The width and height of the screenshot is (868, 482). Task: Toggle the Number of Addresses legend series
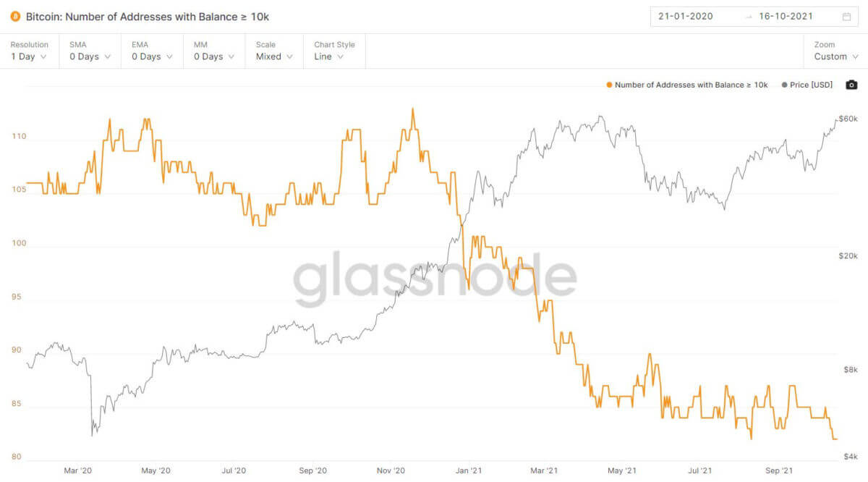click(691, 85)
